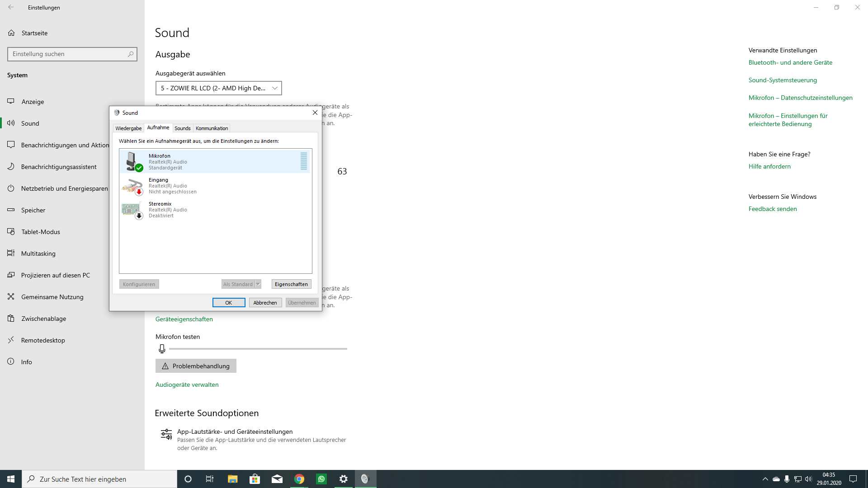The image size is (868, 488).
Task: Open the Als Standard dropdown arrow
Action: (257, 284)
